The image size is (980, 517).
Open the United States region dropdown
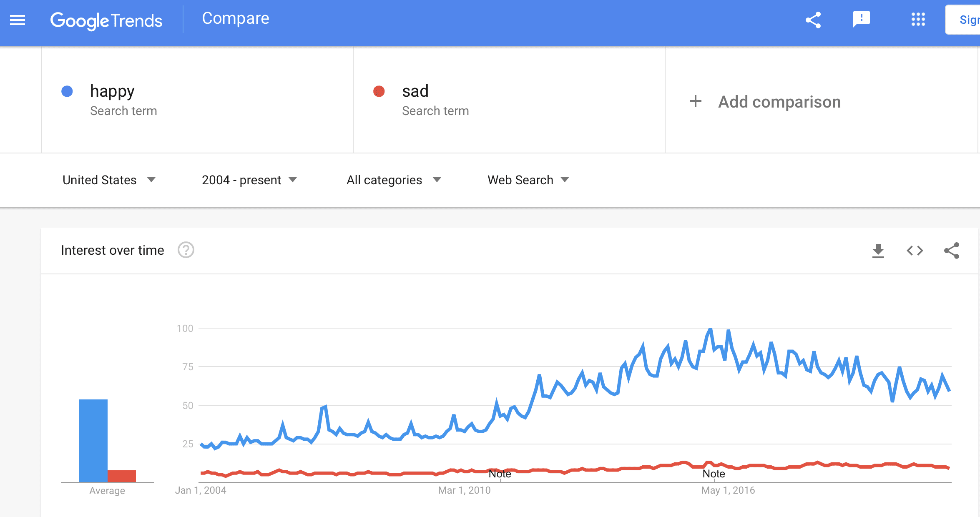coord(109,180)
